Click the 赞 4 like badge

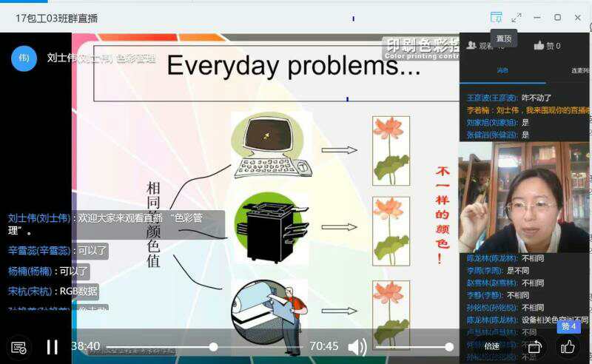568,326
